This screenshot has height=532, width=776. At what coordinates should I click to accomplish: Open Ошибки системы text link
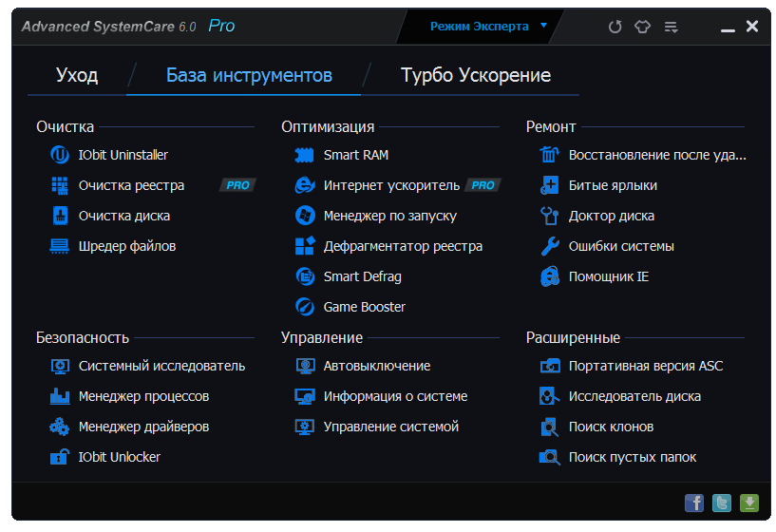(621, 246)
